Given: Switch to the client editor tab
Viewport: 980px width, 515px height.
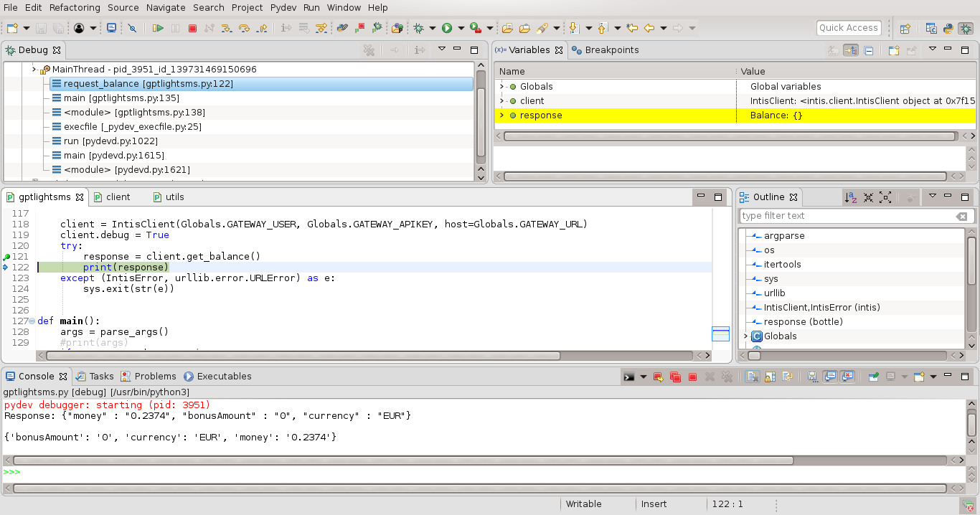Looking at the screenshot, I should click(117, 197).
